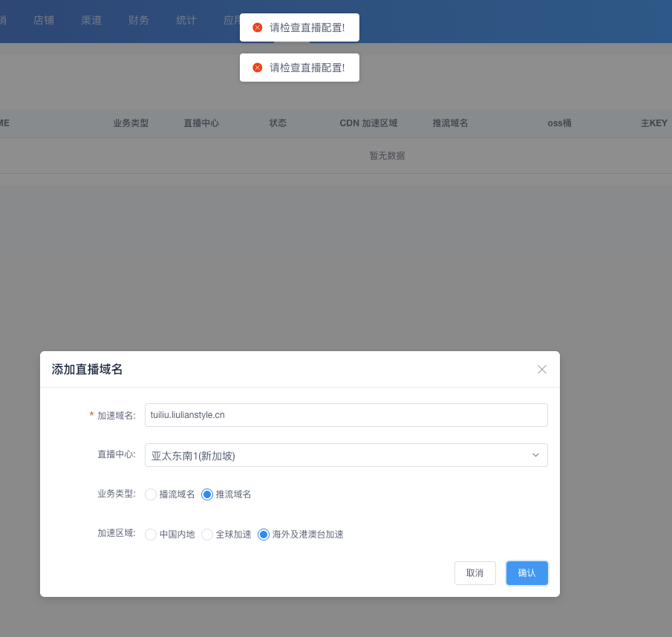Choose 海外及港澳台加速 region
The image size is (672, 637).
[x=301, y=535]
